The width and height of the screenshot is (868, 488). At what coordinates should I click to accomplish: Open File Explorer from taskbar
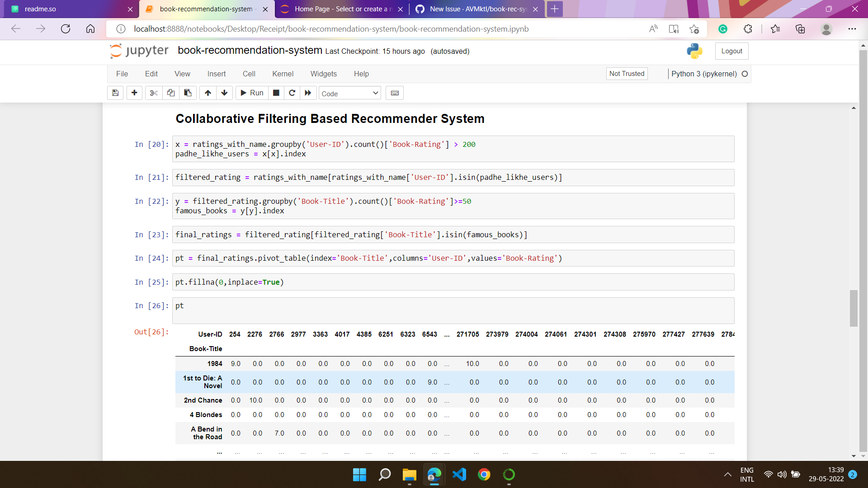(x=409, y=474)
